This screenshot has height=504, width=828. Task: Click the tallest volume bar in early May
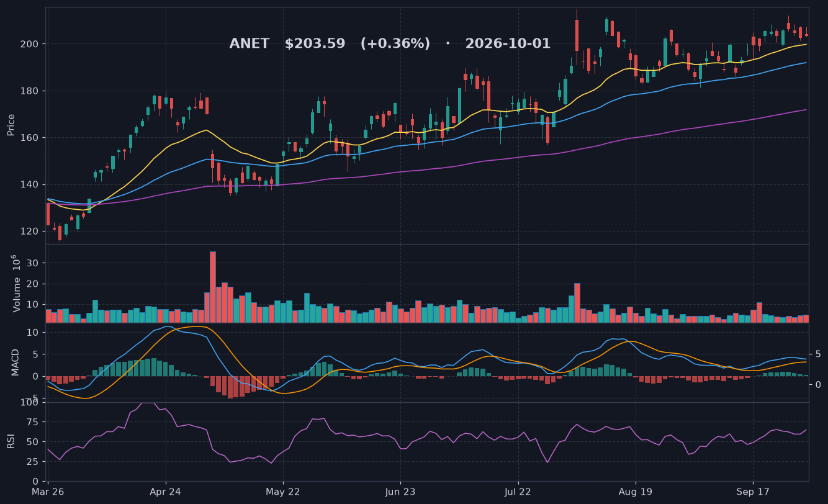coord(213,287)
